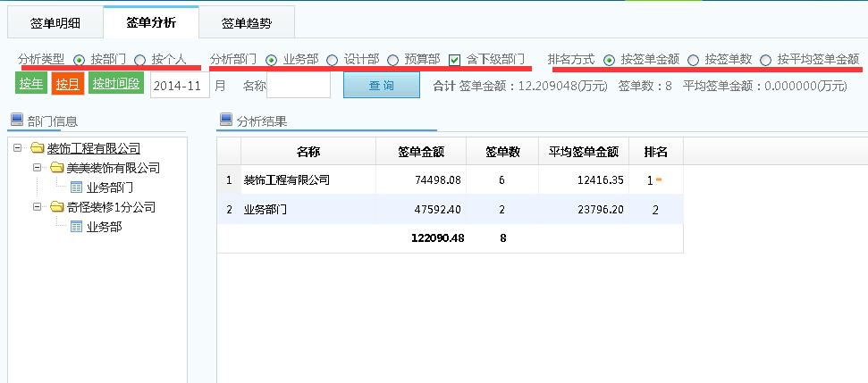
Task: Click the grid icon next to 业务部
Action: tap(76, 227)
